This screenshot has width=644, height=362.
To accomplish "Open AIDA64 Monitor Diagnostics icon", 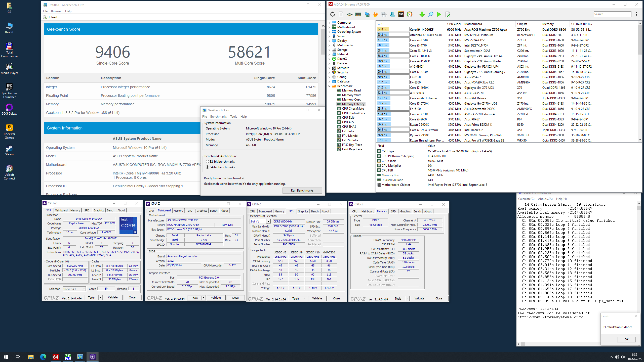I will [x=367, y=14].
